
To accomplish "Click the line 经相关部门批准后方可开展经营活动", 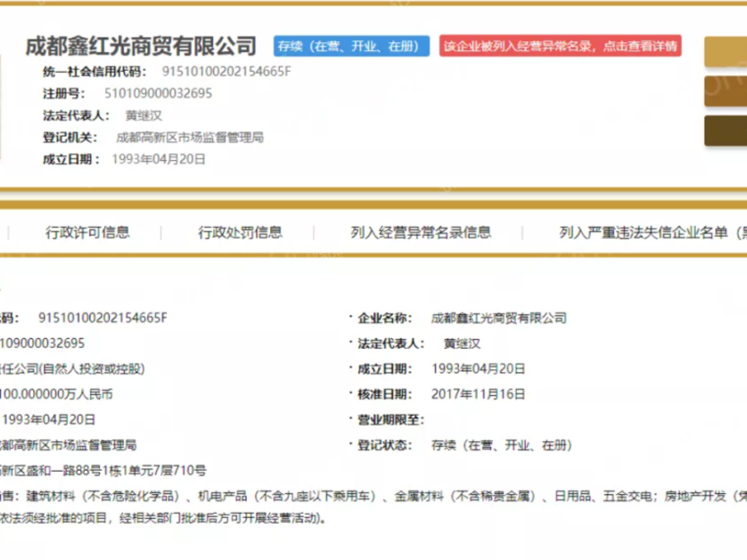I will point(219,518).
